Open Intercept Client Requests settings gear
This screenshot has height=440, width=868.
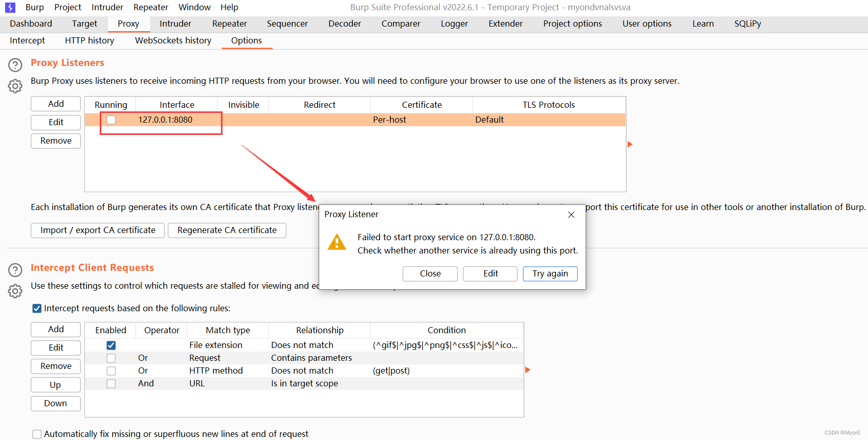(x=15, y=291)
